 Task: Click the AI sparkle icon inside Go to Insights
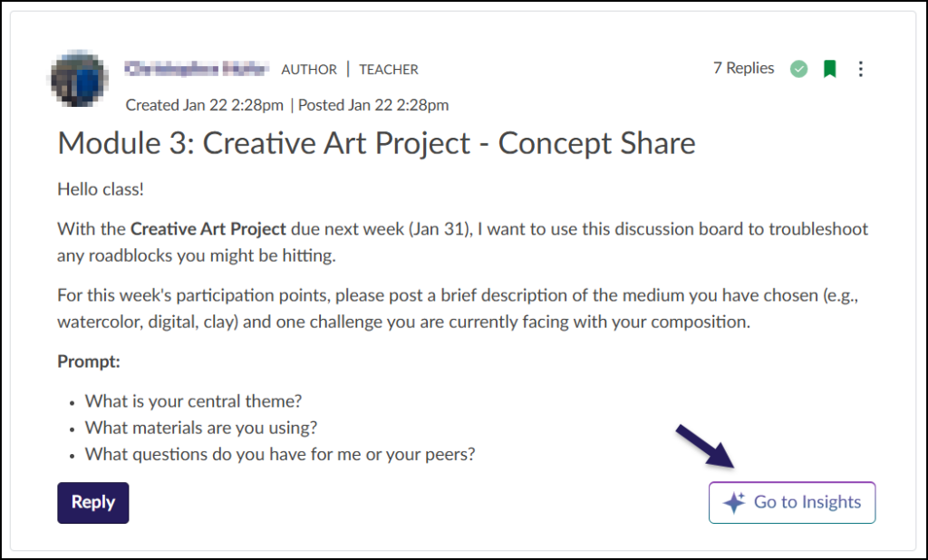point(734,502)
